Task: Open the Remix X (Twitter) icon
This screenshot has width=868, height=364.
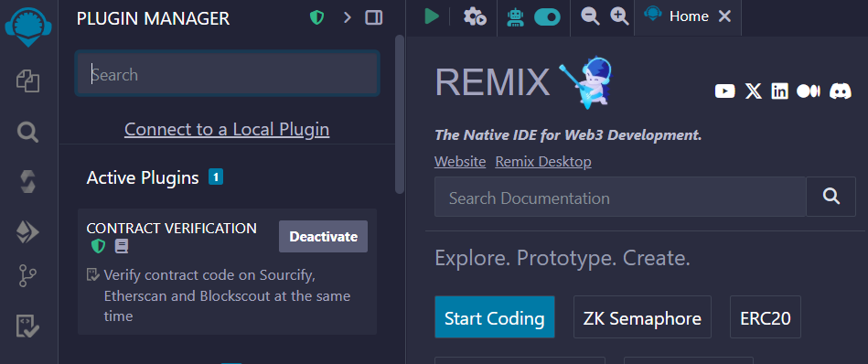Action: (754, 91)
